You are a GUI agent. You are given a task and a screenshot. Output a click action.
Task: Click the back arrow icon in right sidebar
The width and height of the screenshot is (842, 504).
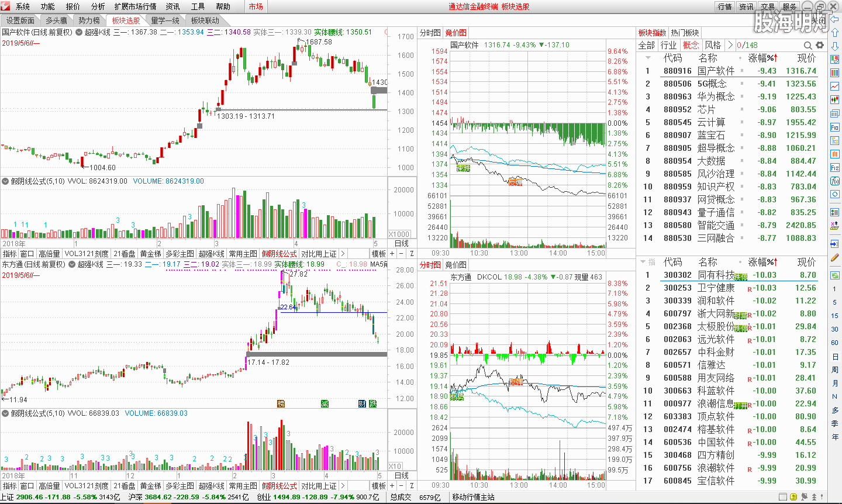click(834, 20)
